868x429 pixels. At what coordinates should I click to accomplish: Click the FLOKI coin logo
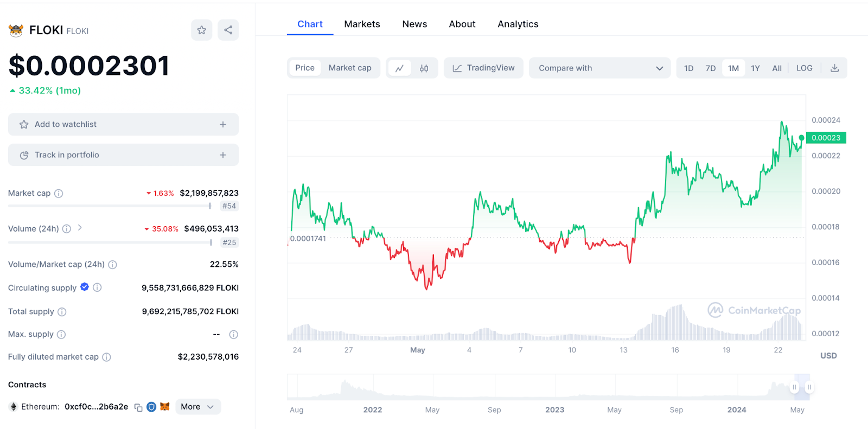[x=16, y=30]
